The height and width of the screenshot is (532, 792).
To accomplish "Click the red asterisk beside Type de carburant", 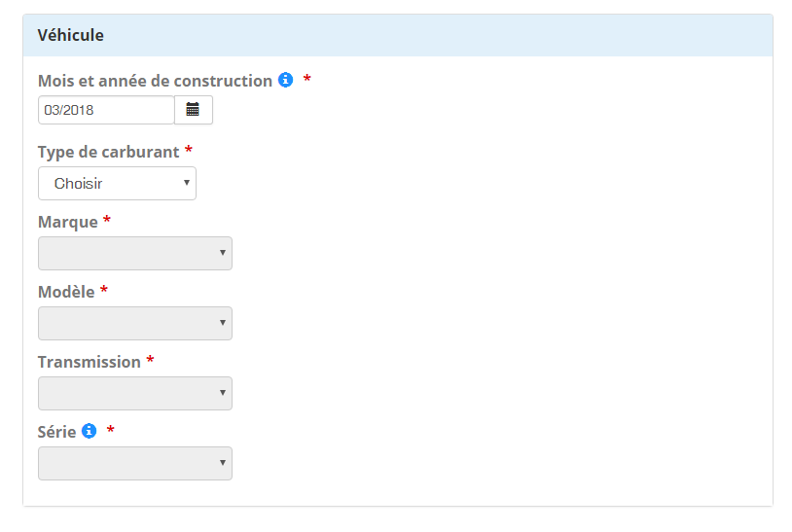I will tap(189, 151).
